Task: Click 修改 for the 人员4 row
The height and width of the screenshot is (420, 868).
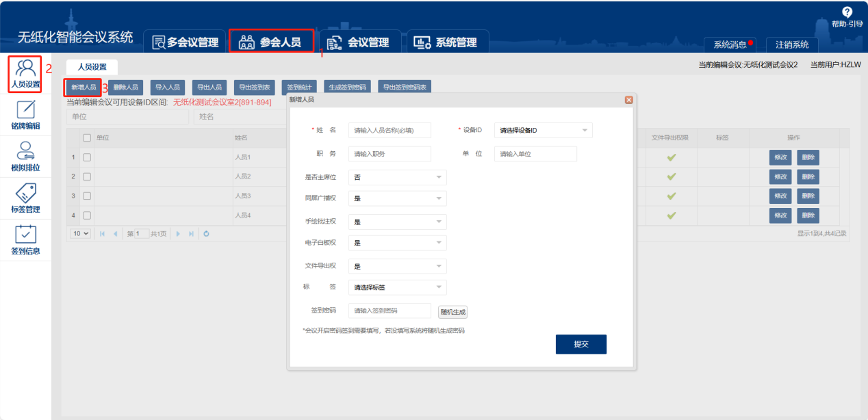Action: (x=780, y=215)
